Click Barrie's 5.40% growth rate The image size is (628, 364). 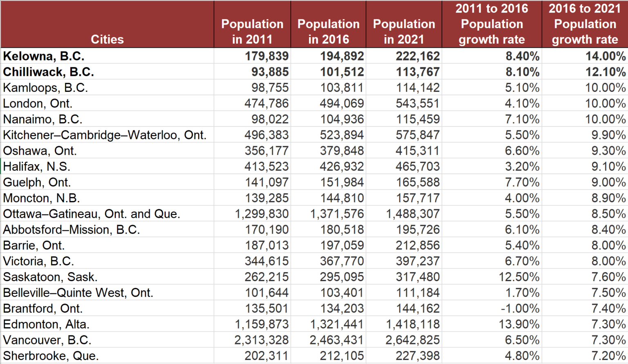click(492, 245)
